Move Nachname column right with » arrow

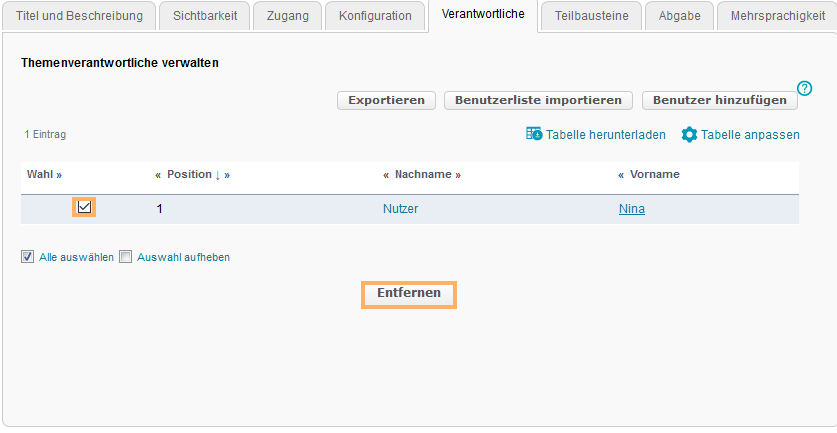[457, 175]
